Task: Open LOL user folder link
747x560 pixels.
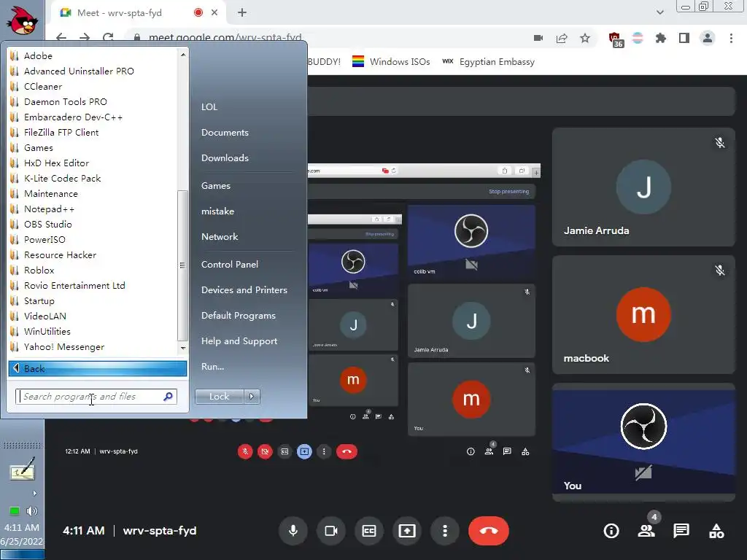Action: point(209,106)
